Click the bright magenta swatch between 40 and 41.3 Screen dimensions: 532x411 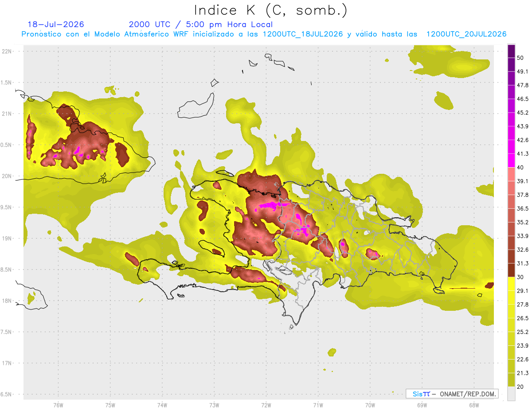pyautogui.click(x=511, y=160)
